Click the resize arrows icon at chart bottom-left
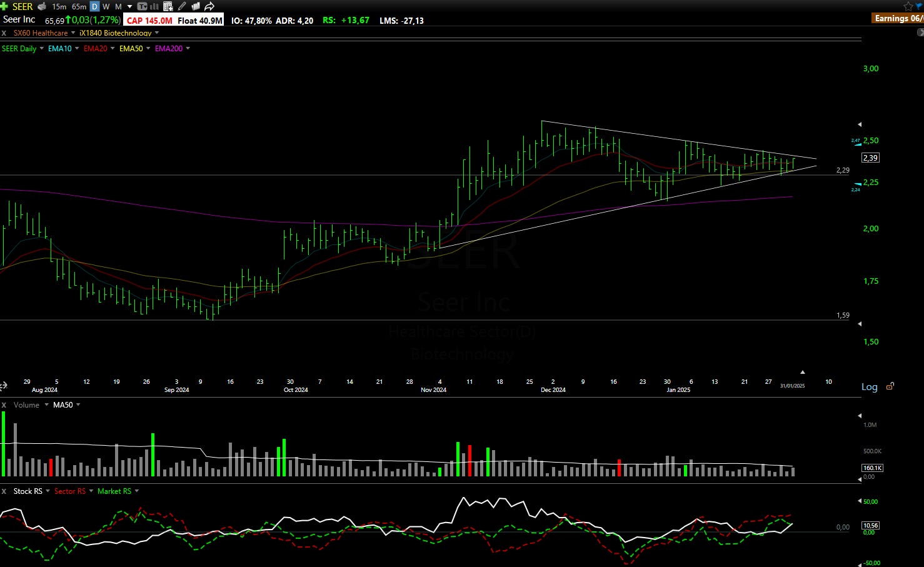This screenshot has width=924, height=567. click(3, 386)
